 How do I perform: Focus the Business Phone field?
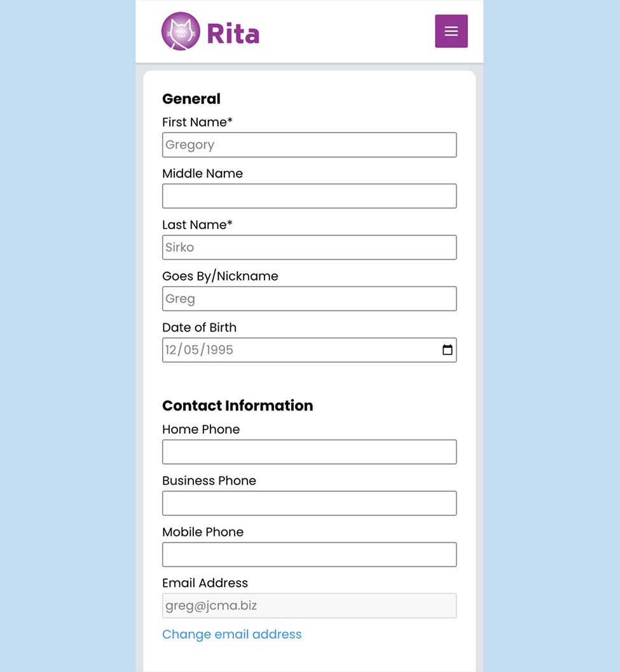(309, 503)
